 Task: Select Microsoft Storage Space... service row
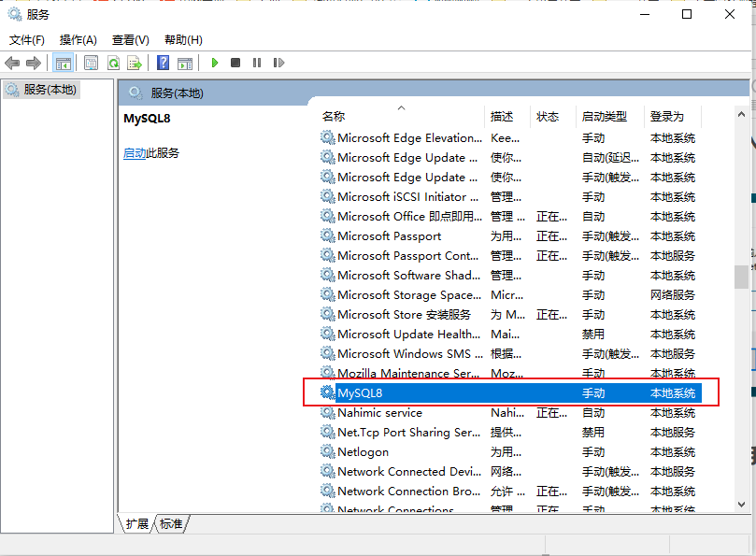coord(511,294)
